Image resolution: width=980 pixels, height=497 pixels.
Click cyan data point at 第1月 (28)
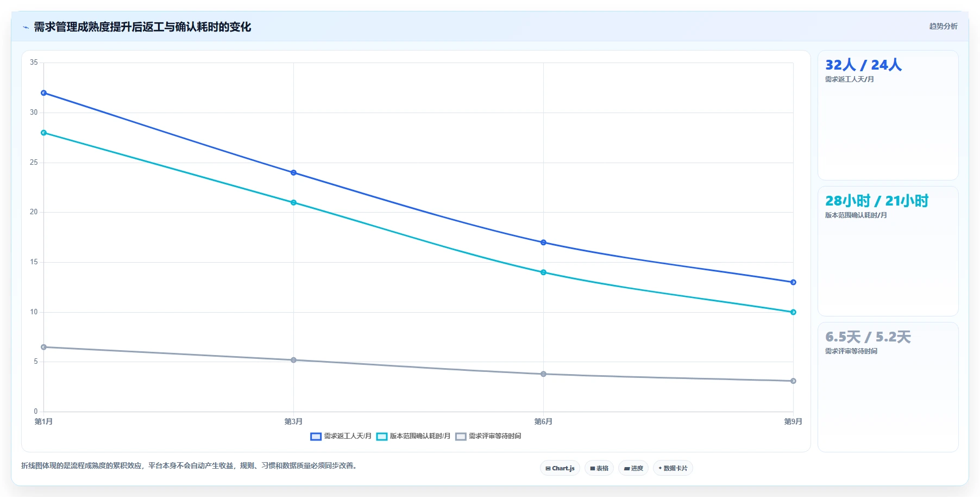(44, 133)
